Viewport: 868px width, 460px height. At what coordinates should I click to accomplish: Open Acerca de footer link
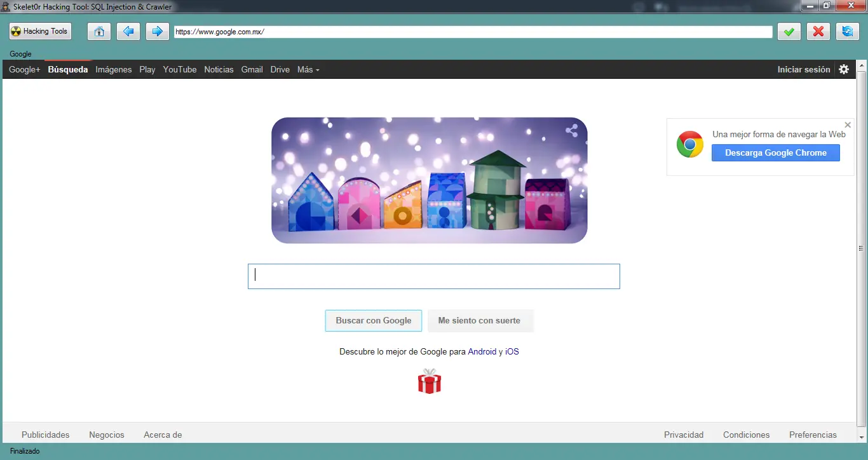163,435
